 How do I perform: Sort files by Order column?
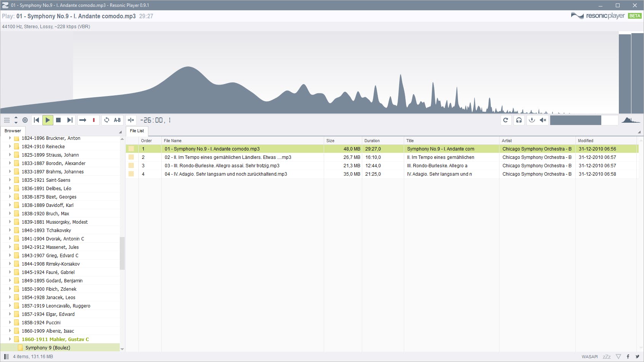[150, 141]
